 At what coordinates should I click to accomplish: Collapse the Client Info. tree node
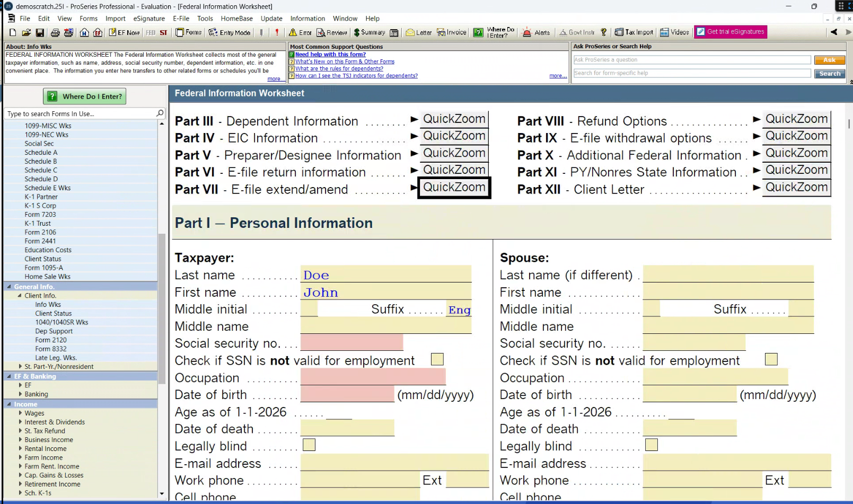20,296
